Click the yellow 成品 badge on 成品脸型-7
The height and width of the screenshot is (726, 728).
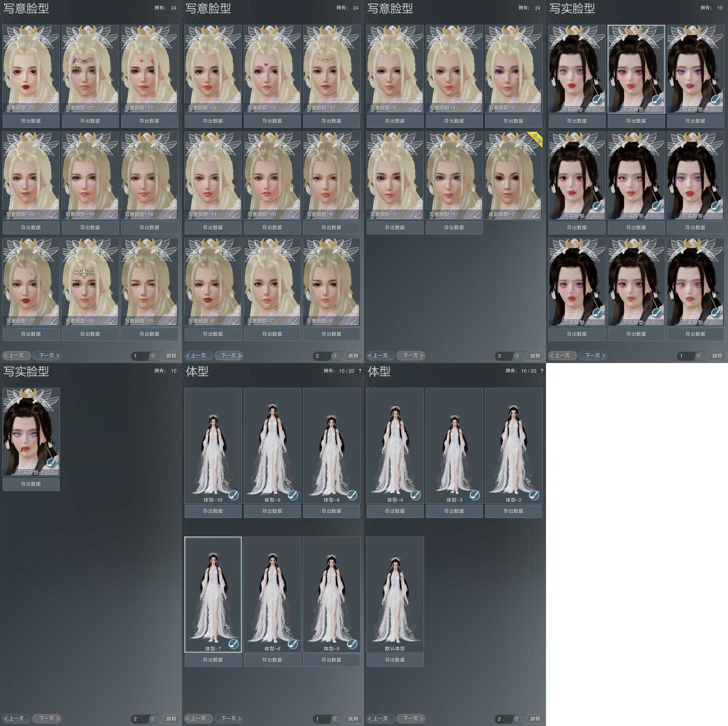(536, 138)
